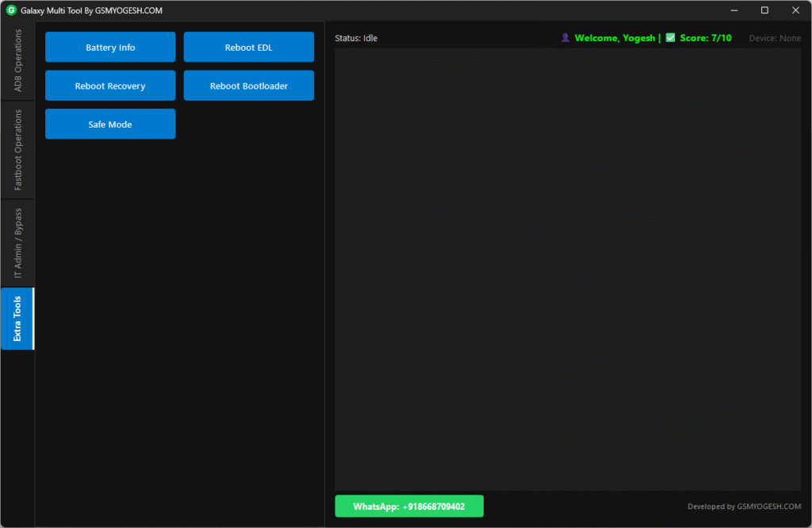Hit the Reboot Bootloader button
Viewport: 812px width, 528px height.
[x=248, y=86]
